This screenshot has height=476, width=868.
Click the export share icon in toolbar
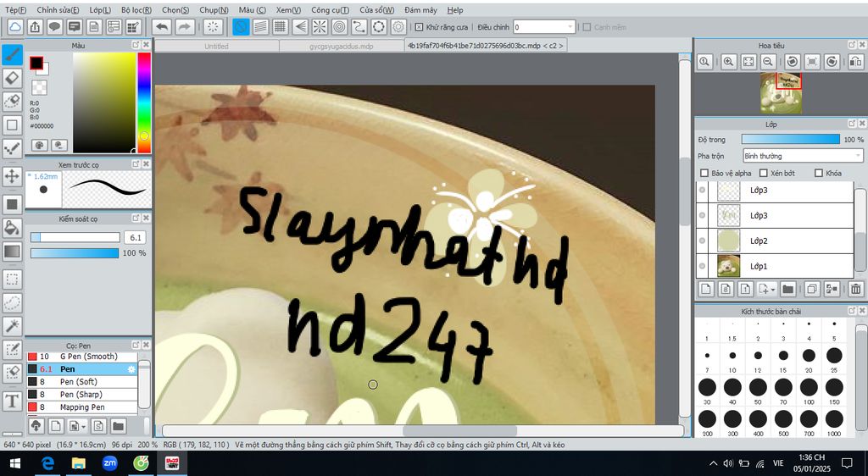tap(34, 26)
